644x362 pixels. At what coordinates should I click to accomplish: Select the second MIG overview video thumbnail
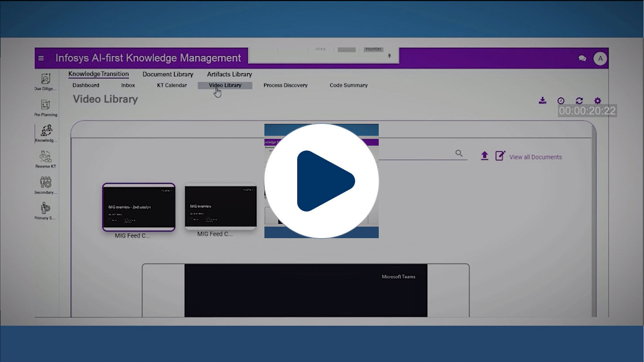(221, 206)
